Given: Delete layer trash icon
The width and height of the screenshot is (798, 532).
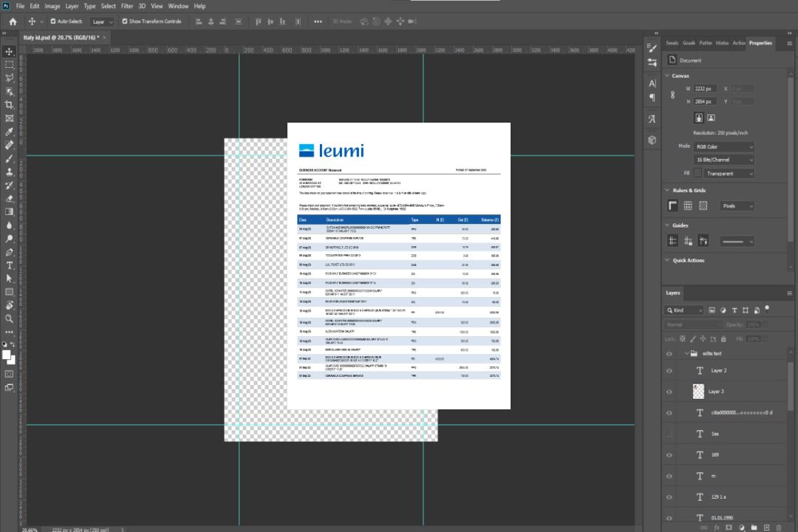Looking at the screenshot, I should pyautogui.click(x=779, y=528).
